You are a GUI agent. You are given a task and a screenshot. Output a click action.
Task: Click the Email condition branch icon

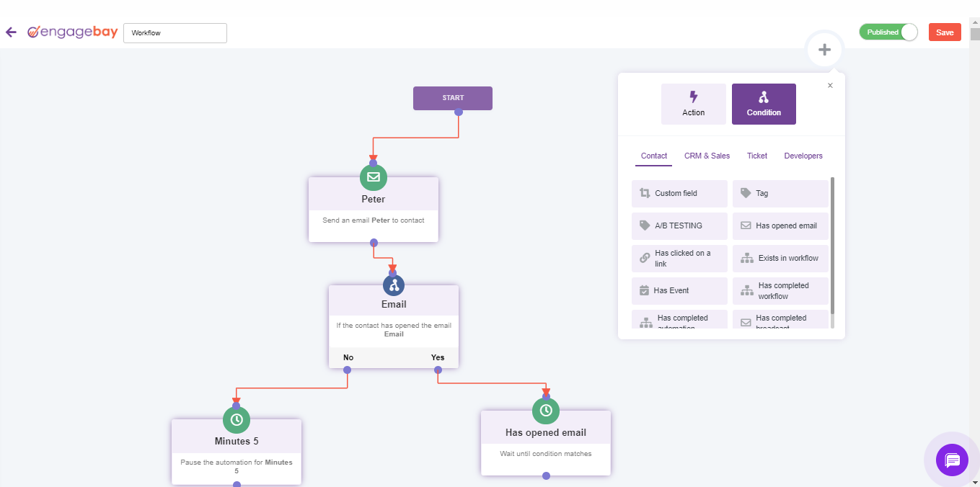[394, 285]
